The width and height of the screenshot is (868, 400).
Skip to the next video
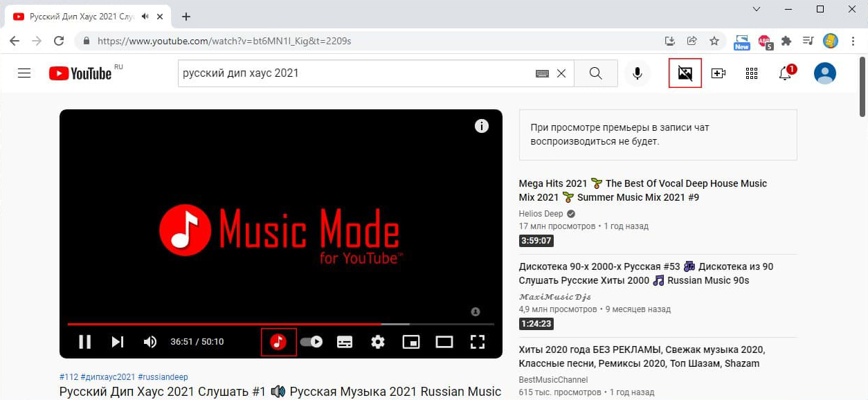coord(118,342)
